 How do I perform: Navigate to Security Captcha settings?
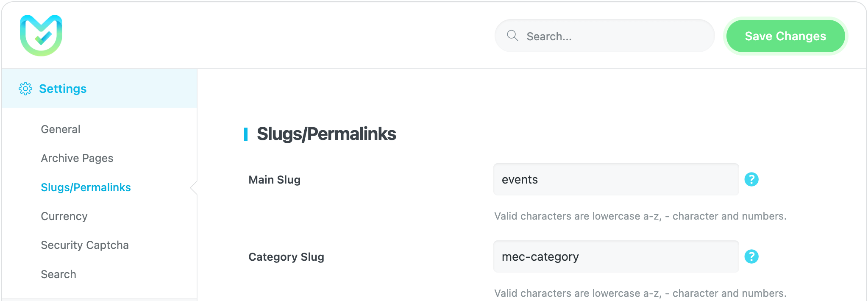tap(85, 245)
